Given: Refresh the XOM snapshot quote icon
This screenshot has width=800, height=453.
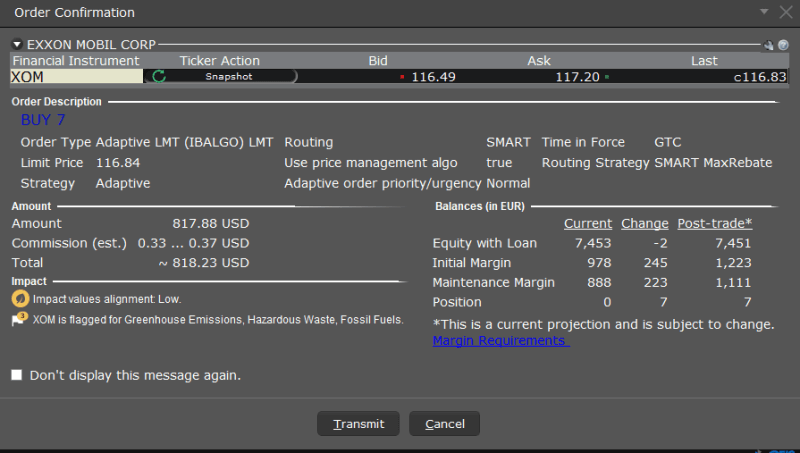Looking at the screenshot, I should pos(159,77).
